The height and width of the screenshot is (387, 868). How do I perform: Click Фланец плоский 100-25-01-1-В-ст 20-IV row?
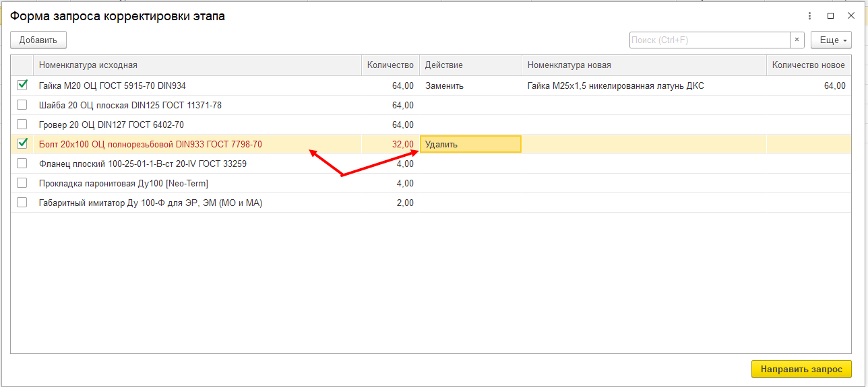click(x=143, y=164)
